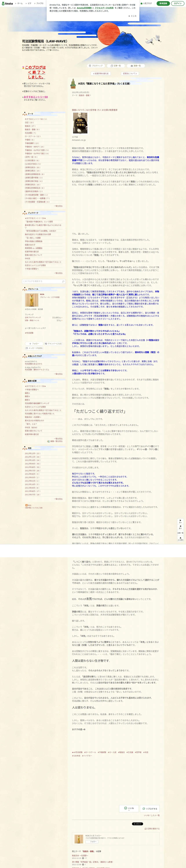This screenshot has height=868, width=186.
Task: Open hashtag #ロースクール below article
Action: pos(90,752)
